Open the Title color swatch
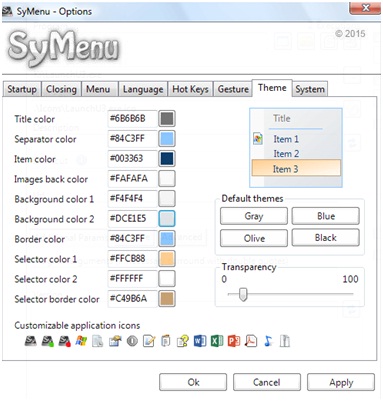The height and width of the screenshot is (401, 383). (167, 119)
